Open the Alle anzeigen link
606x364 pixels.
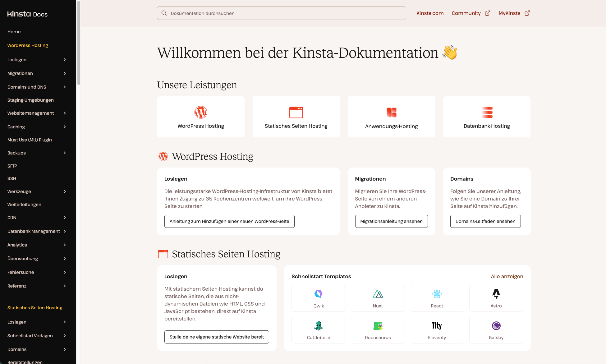[507, 276]
